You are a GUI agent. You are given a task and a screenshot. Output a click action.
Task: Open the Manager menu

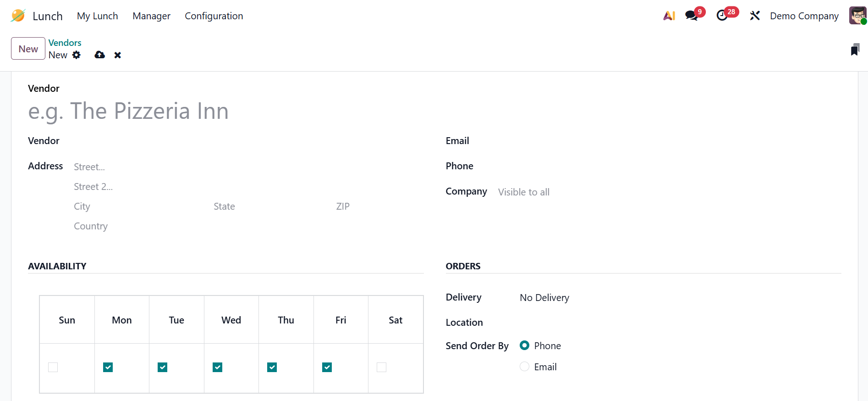click(151, 16)
